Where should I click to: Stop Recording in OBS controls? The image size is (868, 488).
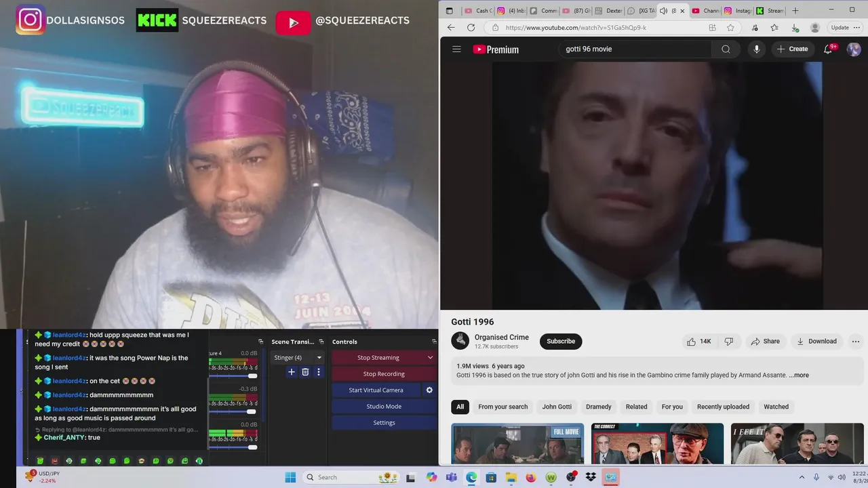tap(384, 374)
